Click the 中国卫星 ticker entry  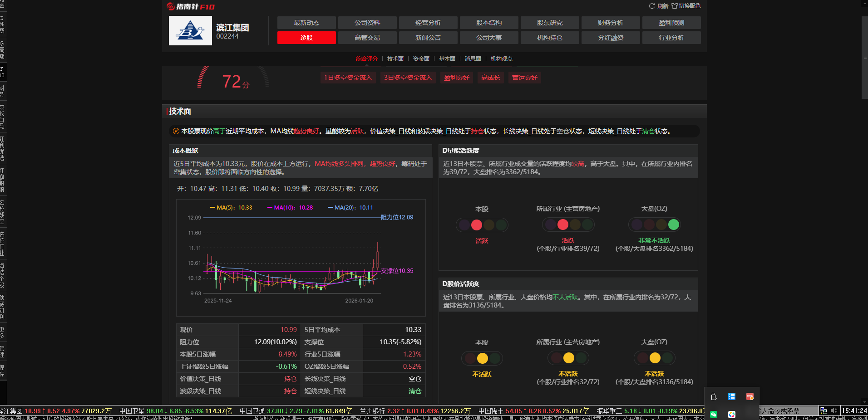click(175, 411)
